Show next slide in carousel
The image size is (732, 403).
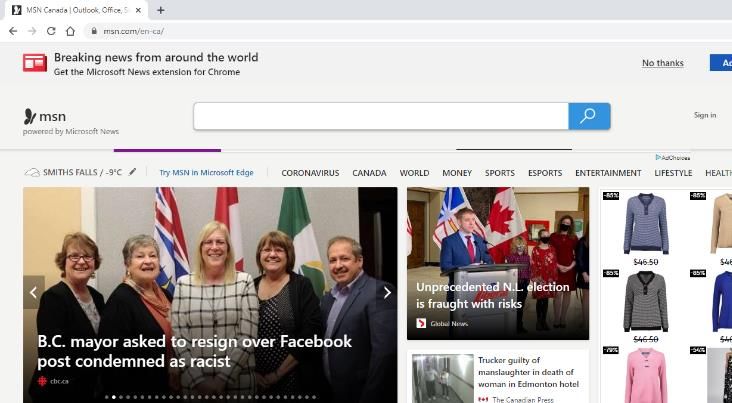point(387,292)
